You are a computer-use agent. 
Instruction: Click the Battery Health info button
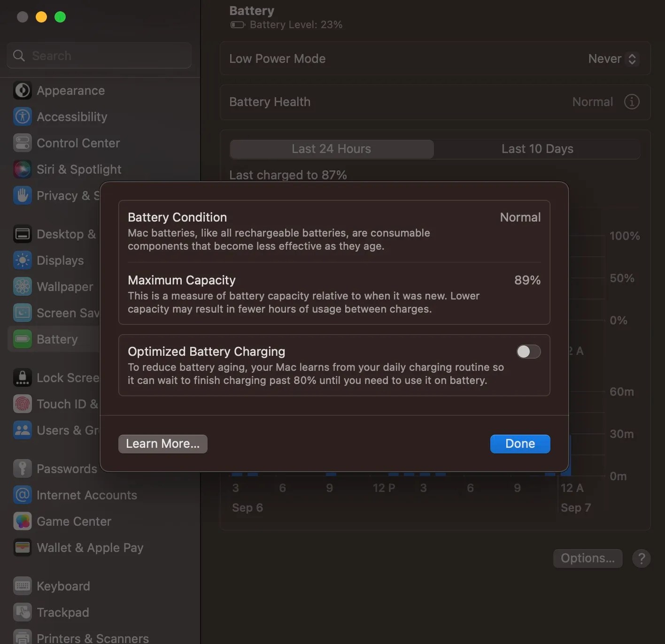[632, 102]
